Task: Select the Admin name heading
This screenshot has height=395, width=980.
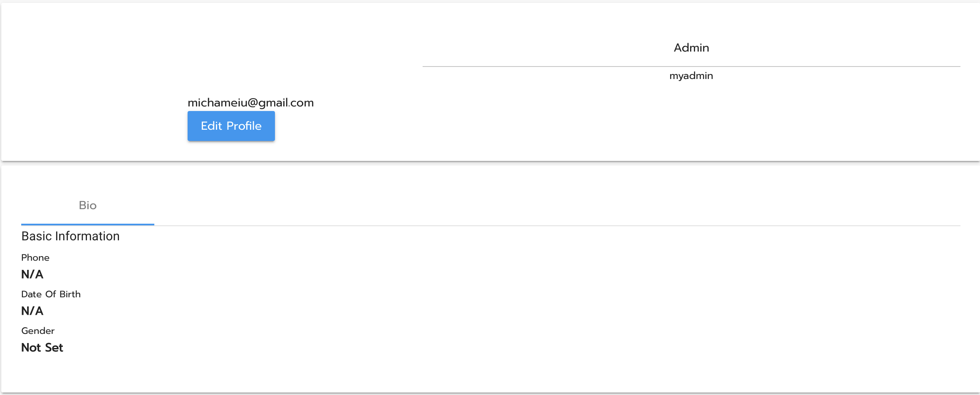Action: (x=691, y=48)
